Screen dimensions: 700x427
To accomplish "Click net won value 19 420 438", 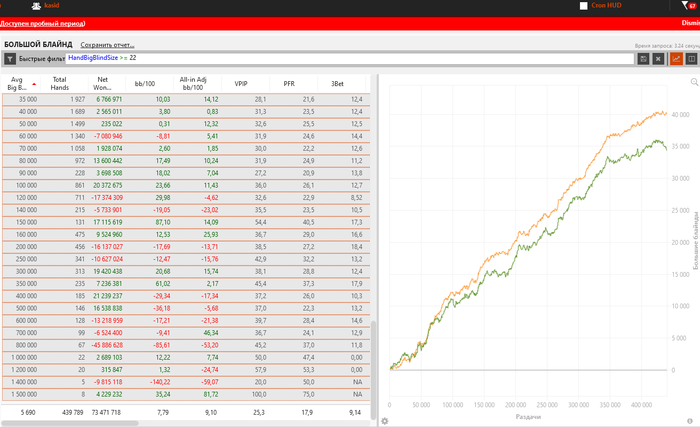I will [108, 271].
